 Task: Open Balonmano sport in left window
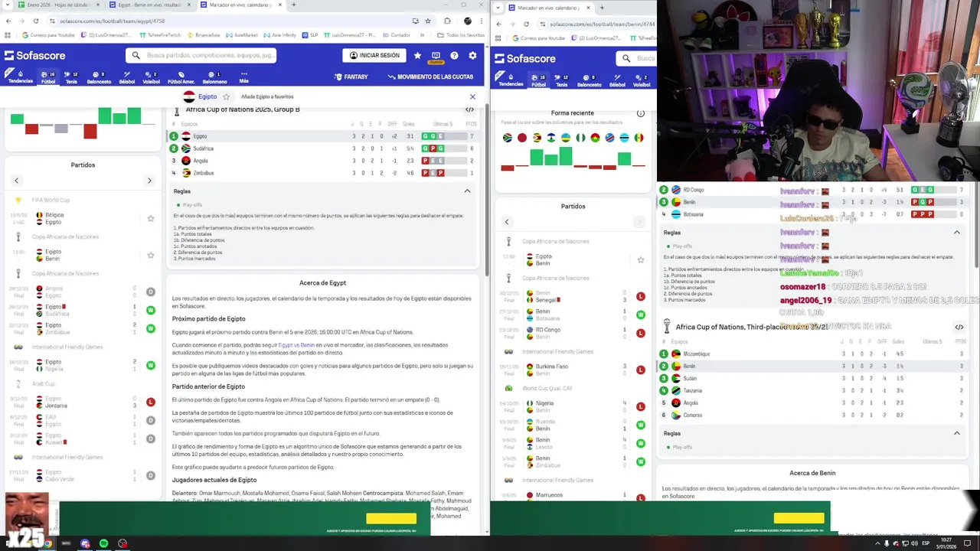(x=214, y=77)
